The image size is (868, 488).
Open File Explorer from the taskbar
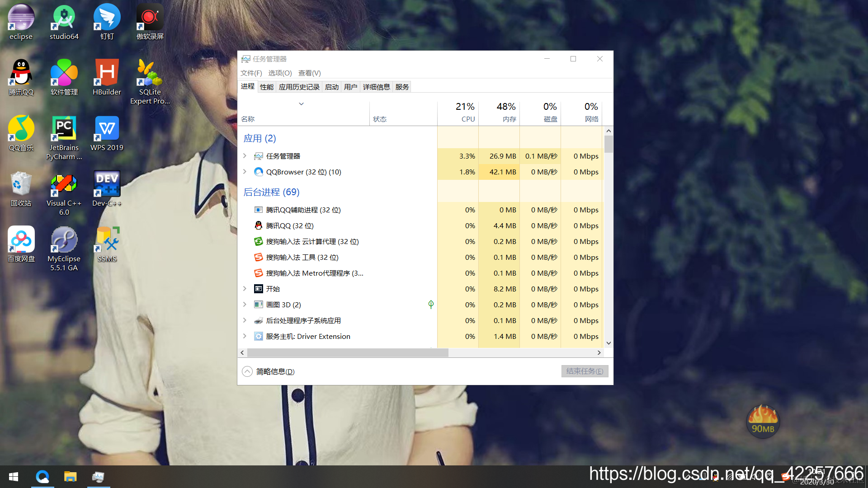click(70, 477)
